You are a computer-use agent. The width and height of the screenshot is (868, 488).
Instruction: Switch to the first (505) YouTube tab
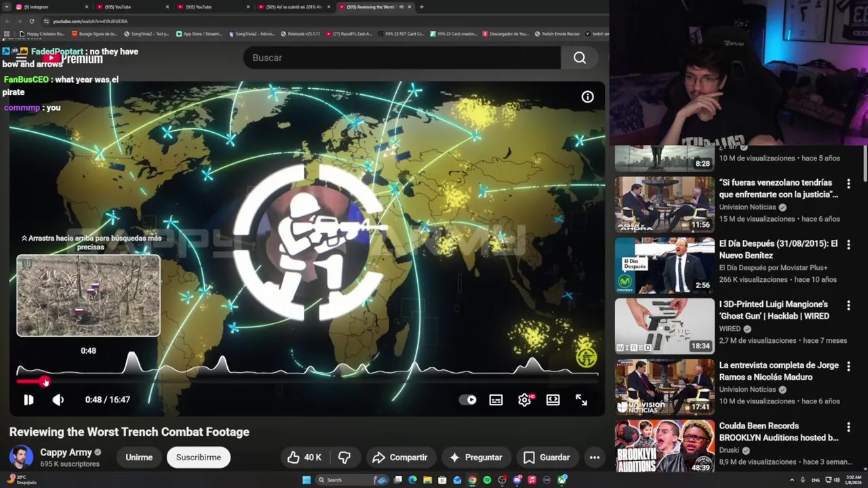click(x=132, y=7)
